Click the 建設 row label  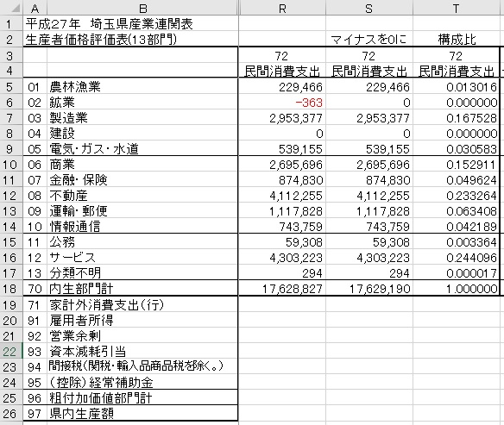pyautogui.click(x=62, y=134)
